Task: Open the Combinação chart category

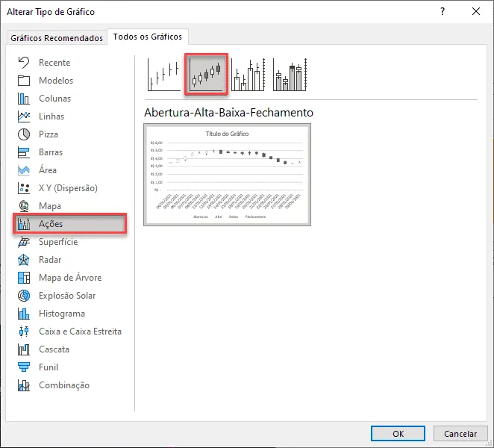Action: pos(64,385)
